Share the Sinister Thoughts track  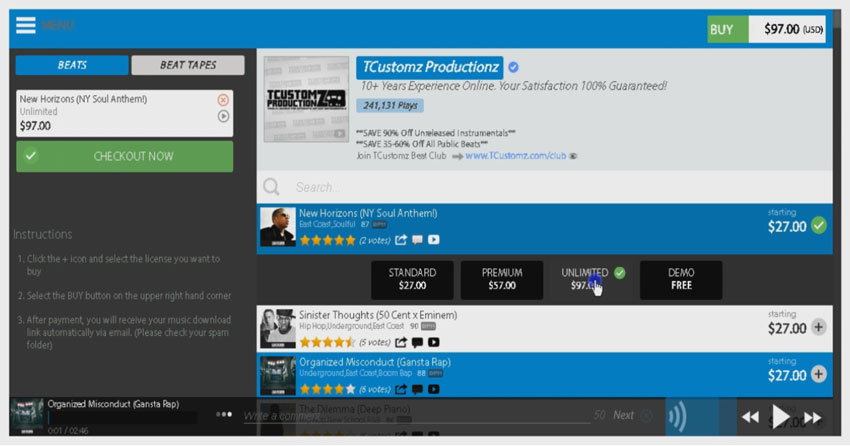pyautogui.click(x=401, y=342)
